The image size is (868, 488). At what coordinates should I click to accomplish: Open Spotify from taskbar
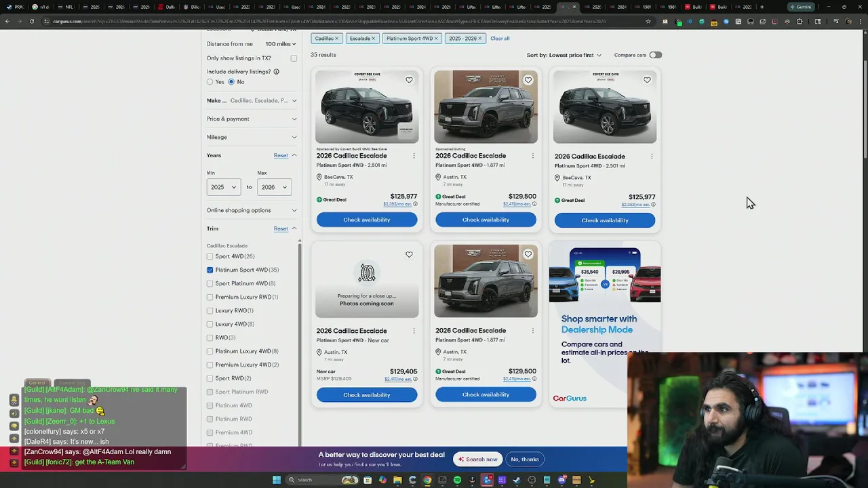(x=457, y=480)
